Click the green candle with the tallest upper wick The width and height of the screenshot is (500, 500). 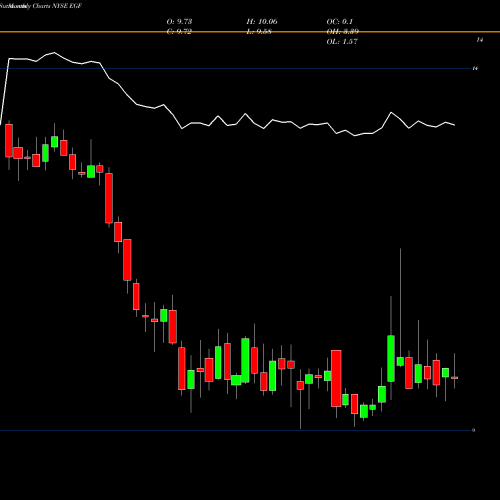[400, 361]
